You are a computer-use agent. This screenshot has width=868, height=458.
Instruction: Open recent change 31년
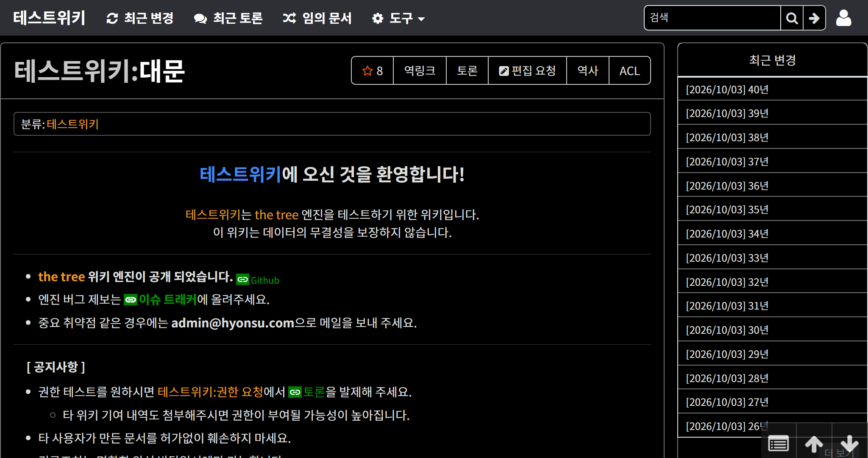(772, 306)
